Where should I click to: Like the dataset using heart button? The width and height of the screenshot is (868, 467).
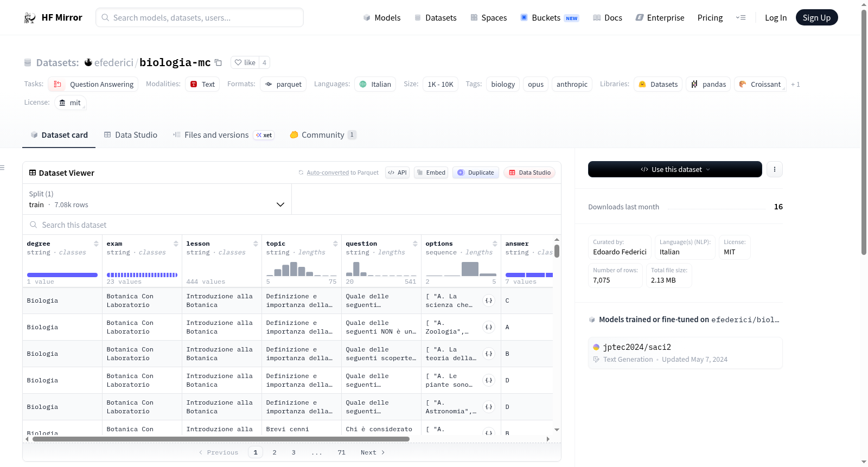(x=245, y=62)
